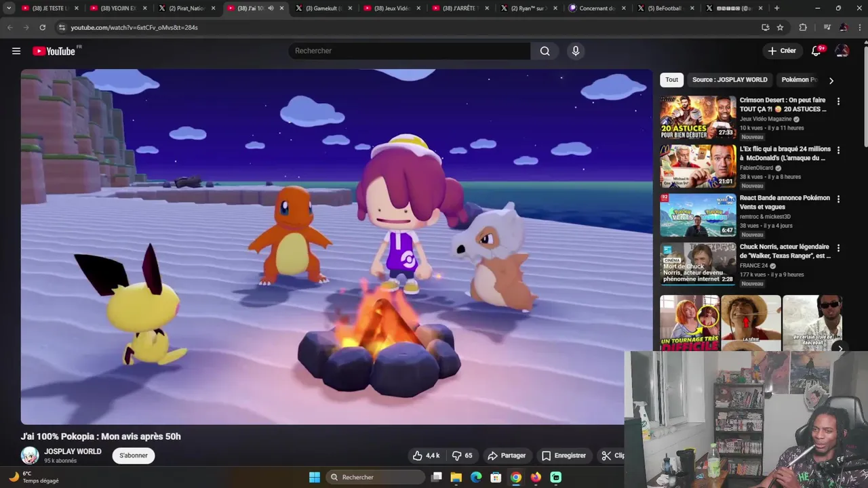
Task: Select the "Tout" filter chip
Action: [x=671, y=79]
